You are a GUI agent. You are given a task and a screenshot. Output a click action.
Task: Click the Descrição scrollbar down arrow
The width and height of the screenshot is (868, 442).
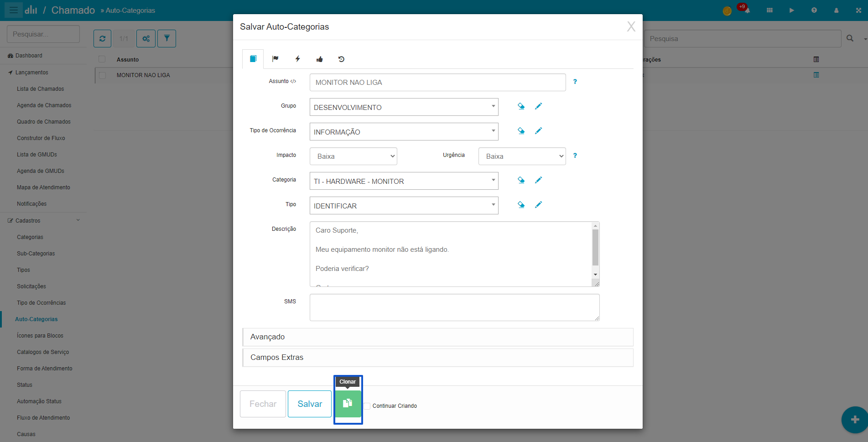point(595,275)
